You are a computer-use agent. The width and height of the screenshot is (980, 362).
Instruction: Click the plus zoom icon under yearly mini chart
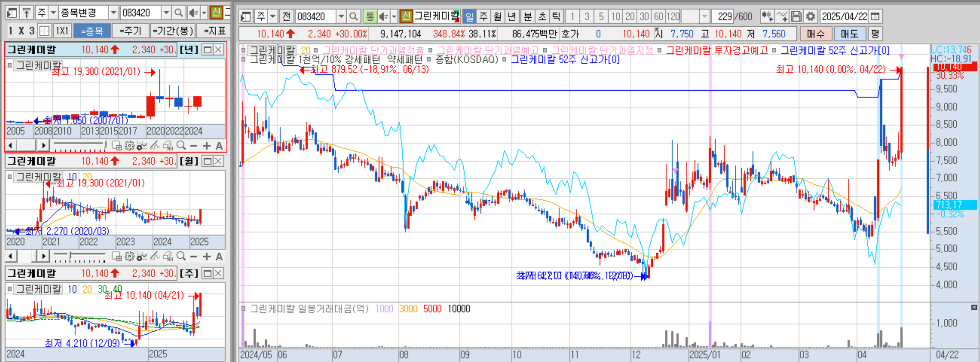point(207,146)
